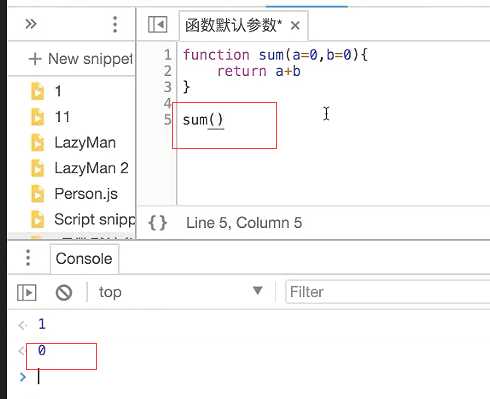The width and height of the screenshot is (490, 399).
Task: Click the console Filter input field
Action: point(388,292)
